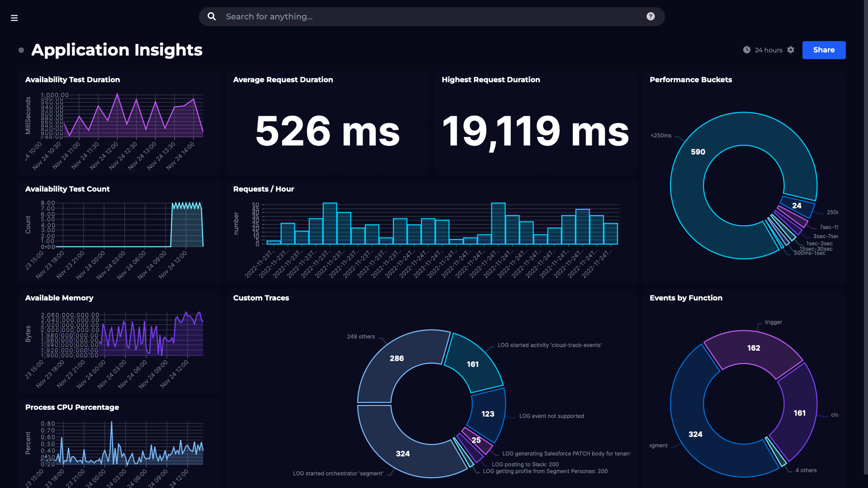Click the clock time range icon
This screenshot has height=488, width=868.
[x=747, y=50]
